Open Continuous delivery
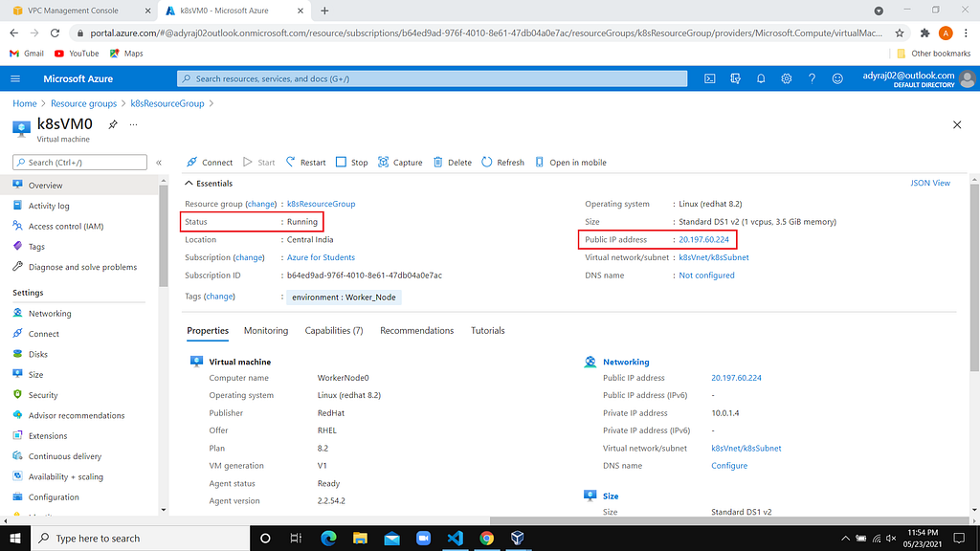 64,456
